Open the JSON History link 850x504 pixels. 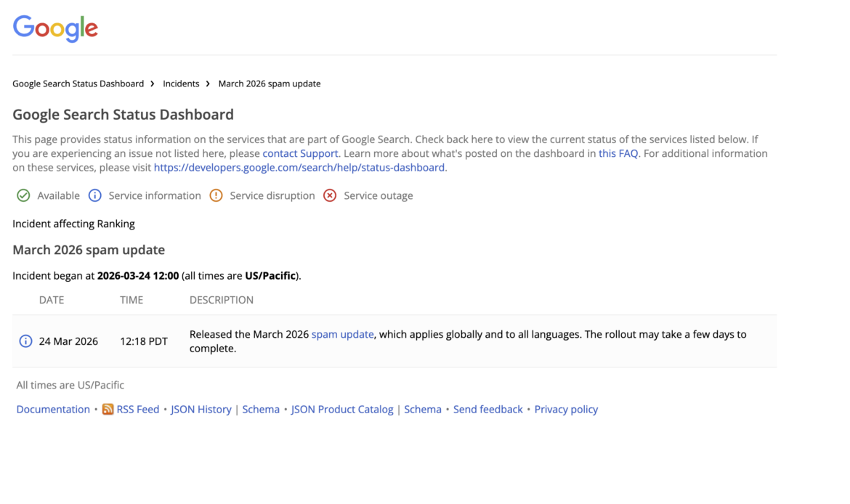pos(201,410)
